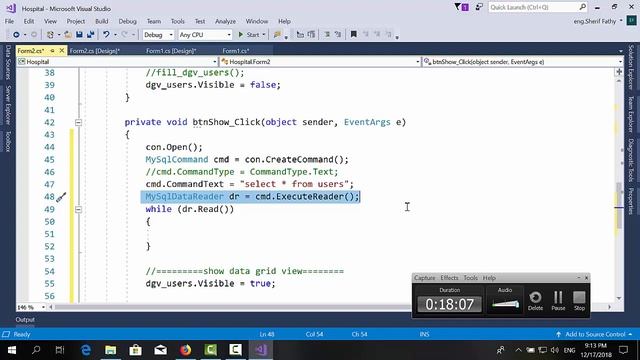Collapse the while loop block outline
The height and width of the screenshot is (360, 640).
coord(78,209)
